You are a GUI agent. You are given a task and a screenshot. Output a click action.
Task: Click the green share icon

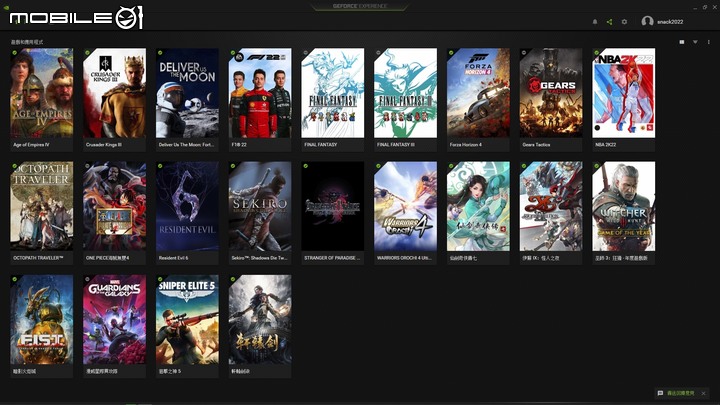click(609, 22)
